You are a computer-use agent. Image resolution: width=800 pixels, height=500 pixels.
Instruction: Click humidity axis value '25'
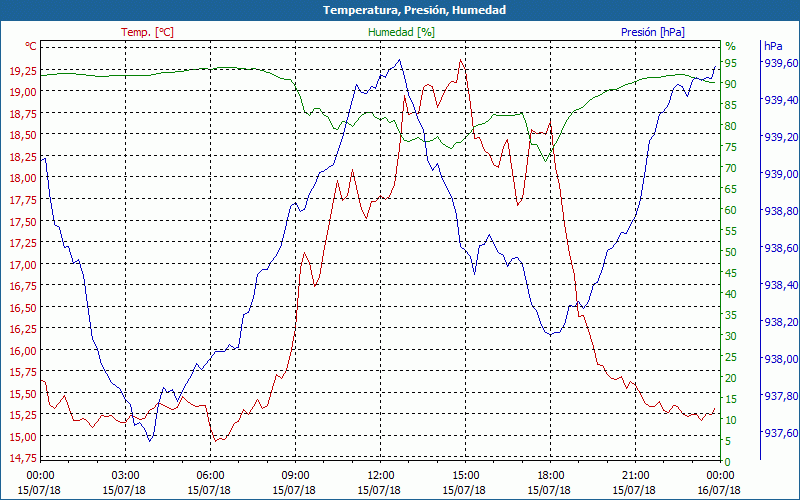[731, 358]
